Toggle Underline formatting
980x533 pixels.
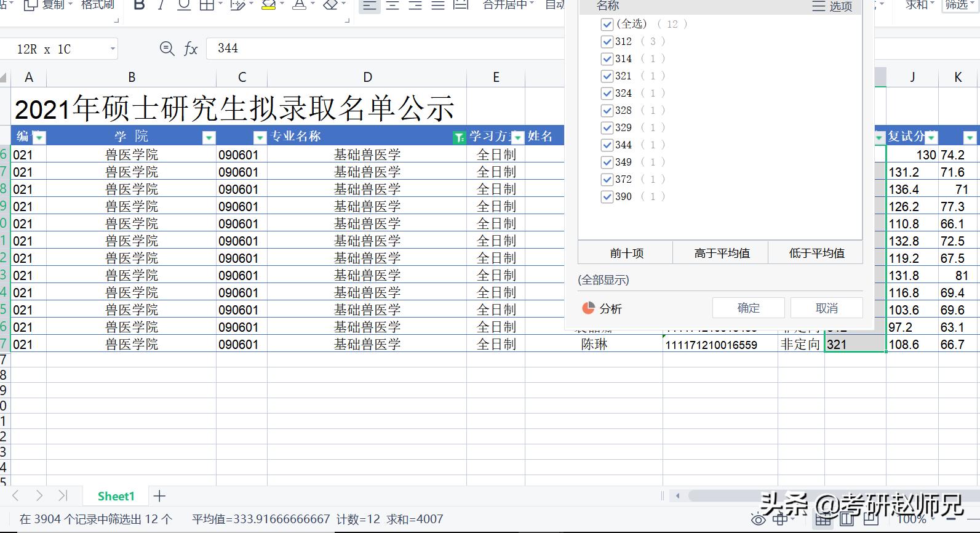pyautogui.click(x=183, y=5)
